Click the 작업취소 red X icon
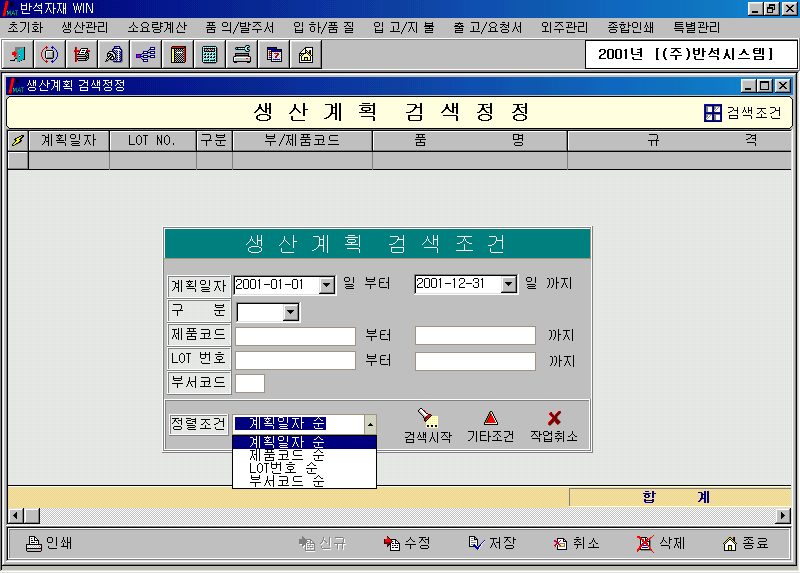Screen dimensions: 800x573 click(554, 418)
